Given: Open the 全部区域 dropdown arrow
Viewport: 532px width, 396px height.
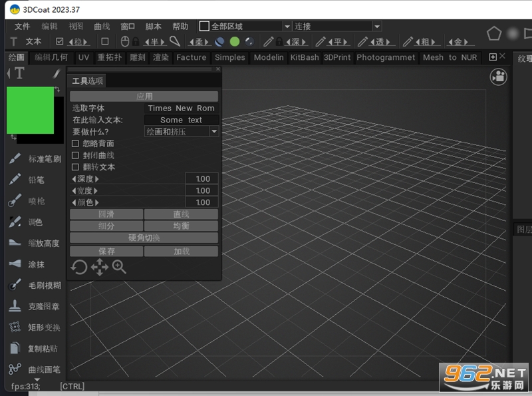Looking at the screenshot, I should coord(287,26).
